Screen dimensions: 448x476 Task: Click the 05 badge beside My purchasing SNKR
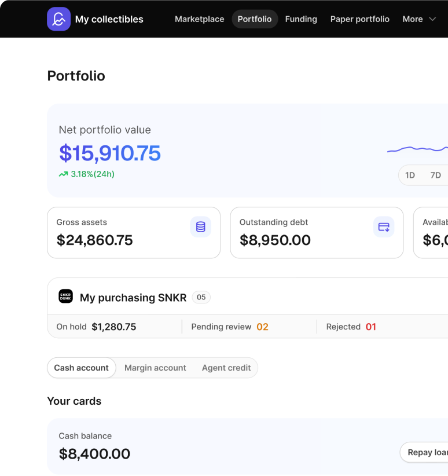pos(201,297)
